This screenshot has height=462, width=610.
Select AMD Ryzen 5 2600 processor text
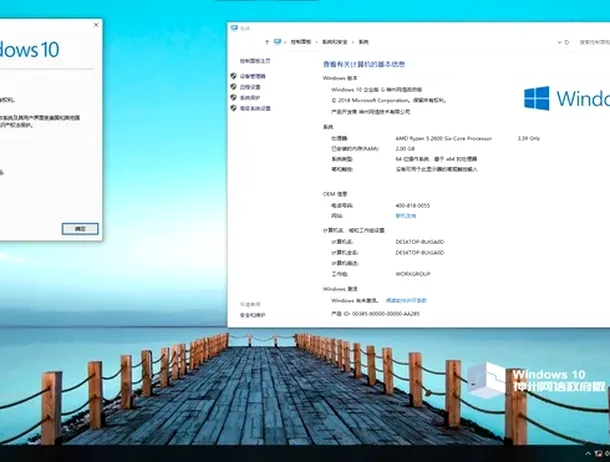point(443,138)
